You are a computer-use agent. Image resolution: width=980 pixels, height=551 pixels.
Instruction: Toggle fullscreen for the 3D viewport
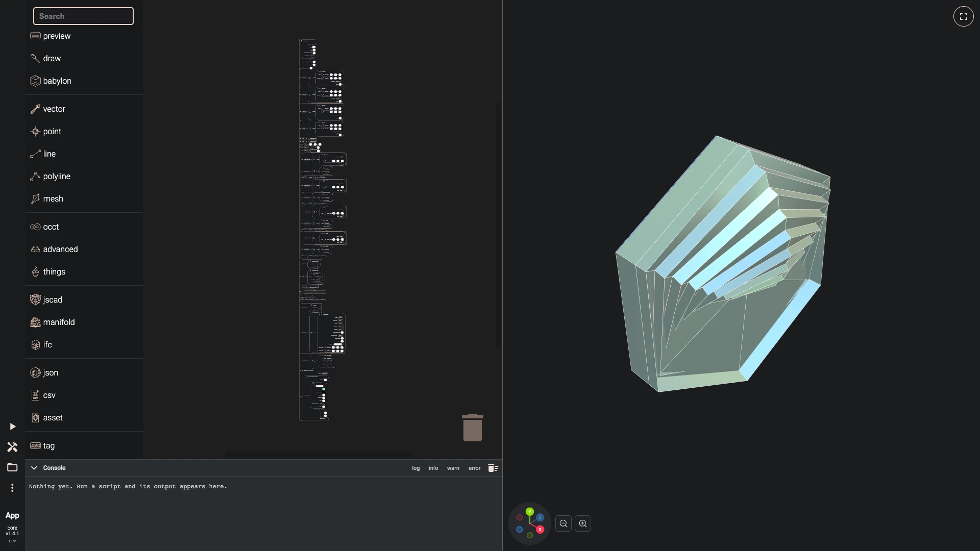coord(964,16)
